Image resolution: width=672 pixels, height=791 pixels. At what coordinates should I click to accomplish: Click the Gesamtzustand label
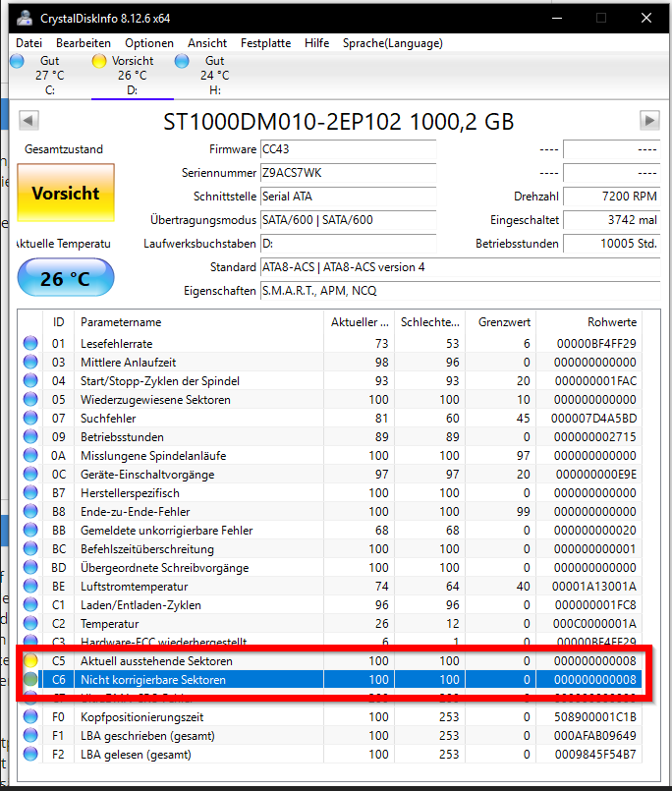(x=64, y=149)
